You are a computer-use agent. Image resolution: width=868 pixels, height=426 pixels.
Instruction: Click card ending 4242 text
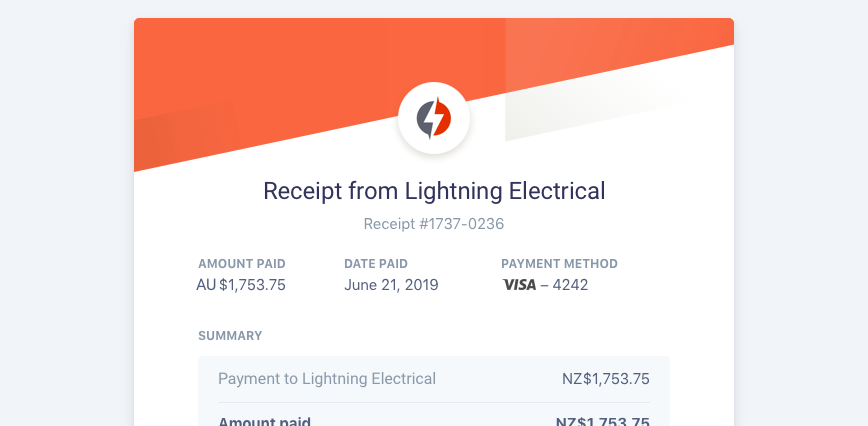[x=570, y=285]
